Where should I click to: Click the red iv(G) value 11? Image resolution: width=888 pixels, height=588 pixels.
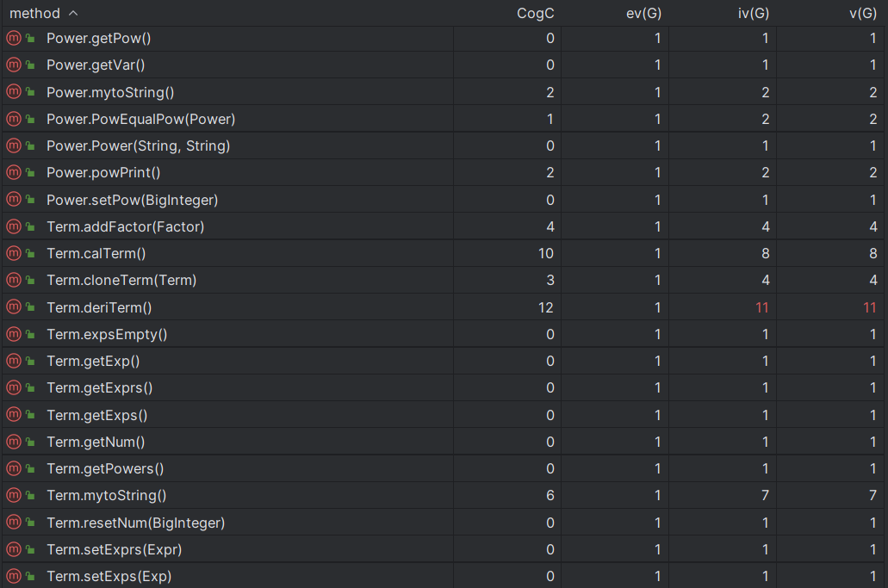(761, 307)
